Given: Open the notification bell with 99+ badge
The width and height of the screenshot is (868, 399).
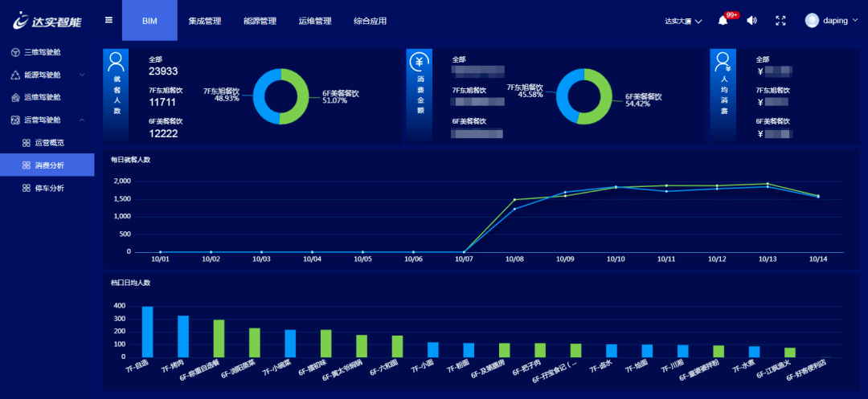Looking at the screenshot, I should pos(723,21).
